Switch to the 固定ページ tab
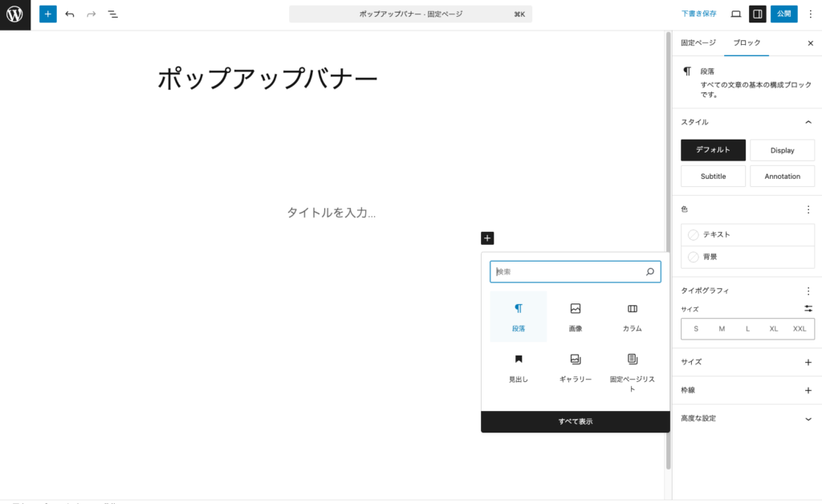The height and width of the screenshot is (504, 822). (x=694, y=43)
